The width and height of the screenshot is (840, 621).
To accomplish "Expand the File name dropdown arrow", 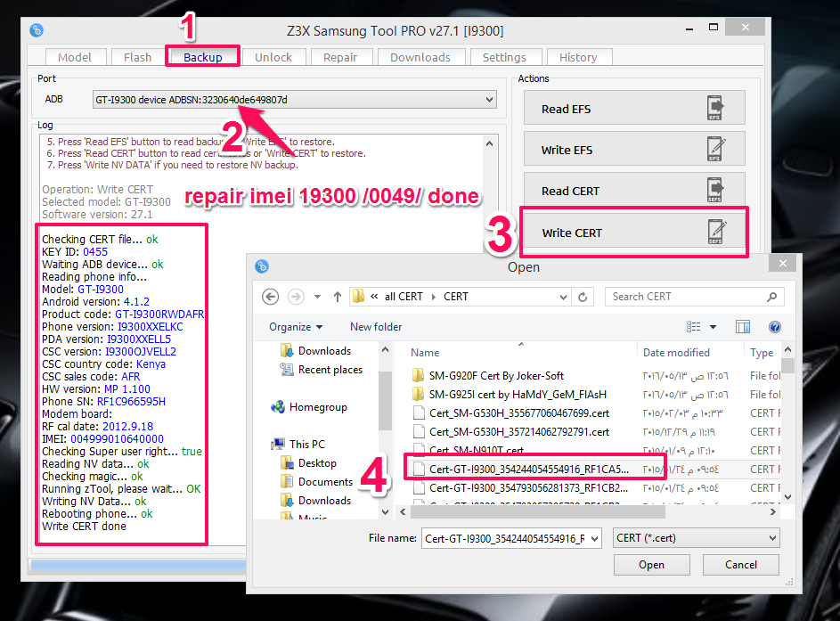I will tap(595, 538).
